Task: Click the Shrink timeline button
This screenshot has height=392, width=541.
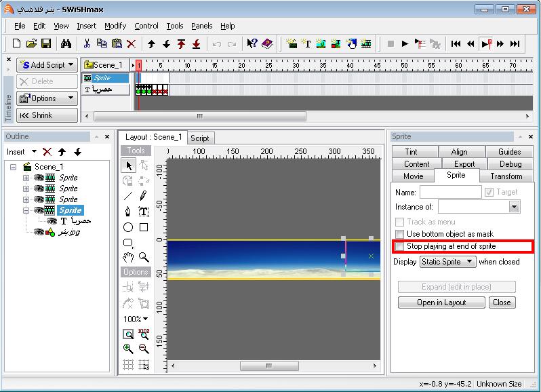Action: 47,115
